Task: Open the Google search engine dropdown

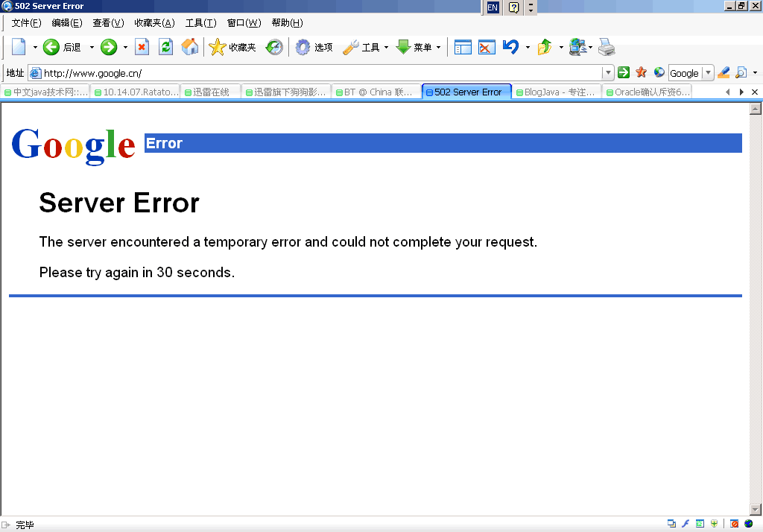Action: pyautogui.click(x=708, y=72)
